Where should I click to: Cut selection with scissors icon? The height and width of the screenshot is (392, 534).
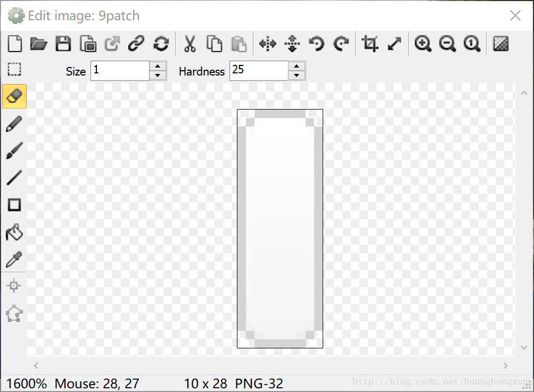pyautogui.click(x=190, y=44)
